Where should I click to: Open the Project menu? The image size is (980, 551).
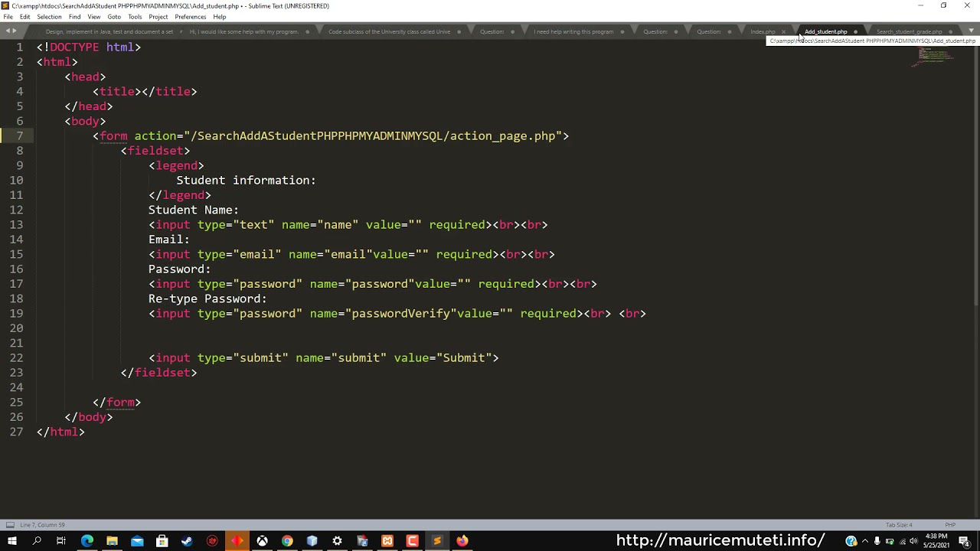pyautogui.click(x=158, y=17)
